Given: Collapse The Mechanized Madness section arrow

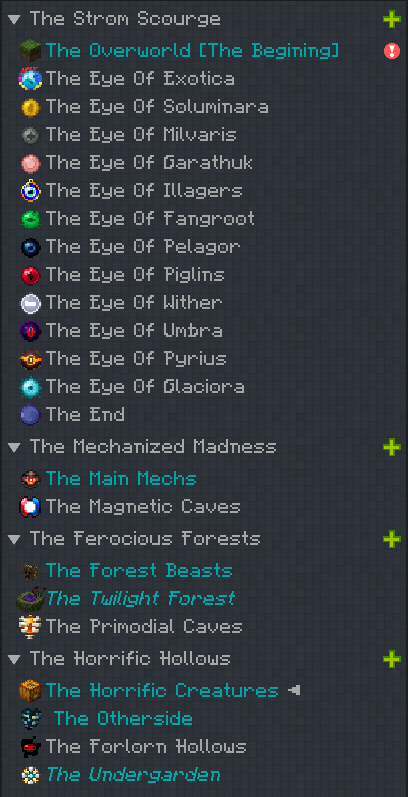Looking at the screenshot, I should (15, 447).
